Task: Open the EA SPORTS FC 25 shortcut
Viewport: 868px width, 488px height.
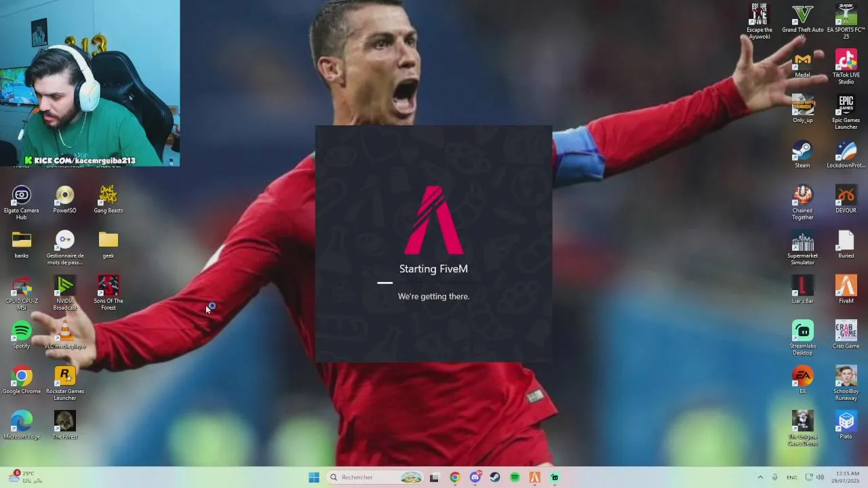Action: click(846, 20)
